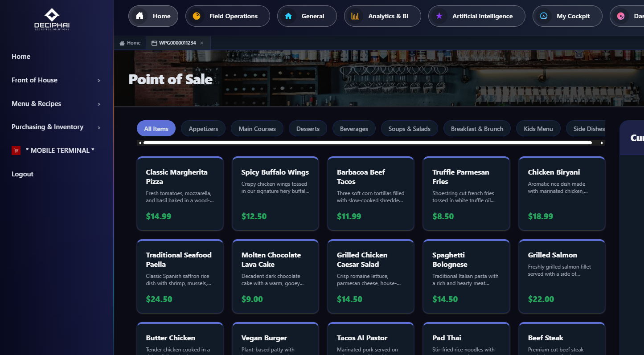Screen dimensions: 644x355
Task: Click the white category scrollbar thumb
Action: 368,143
